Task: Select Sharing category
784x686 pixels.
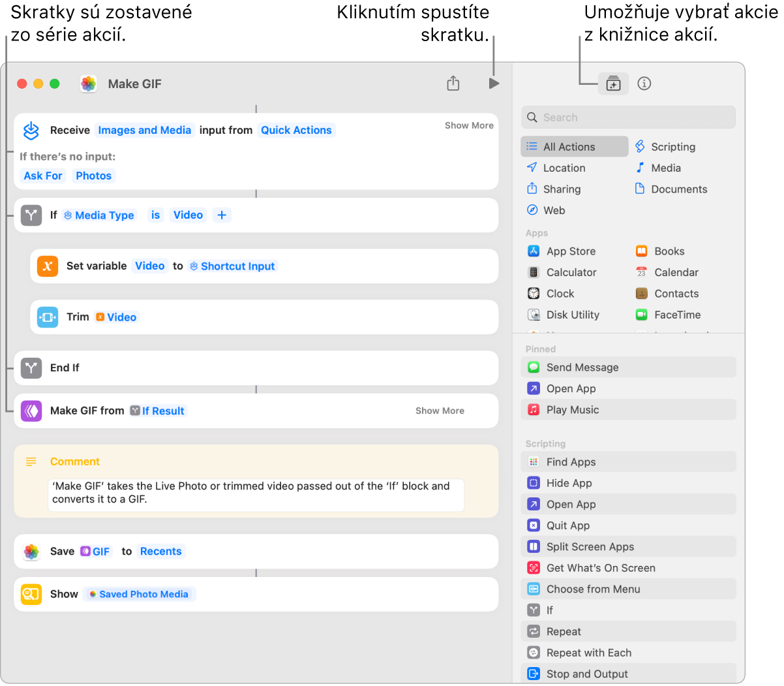Action: [x=554, y=189]
